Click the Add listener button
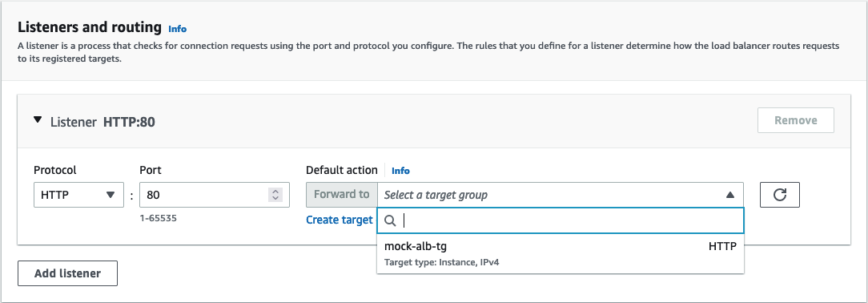 point(67,273)
